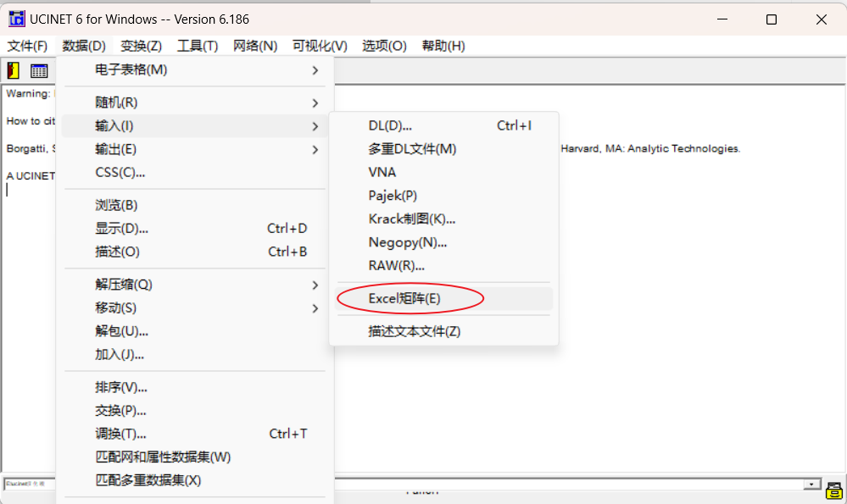
Task: Select 多重DL文件(M) import option
Action: pyautogui.click(x=444, y=148)
